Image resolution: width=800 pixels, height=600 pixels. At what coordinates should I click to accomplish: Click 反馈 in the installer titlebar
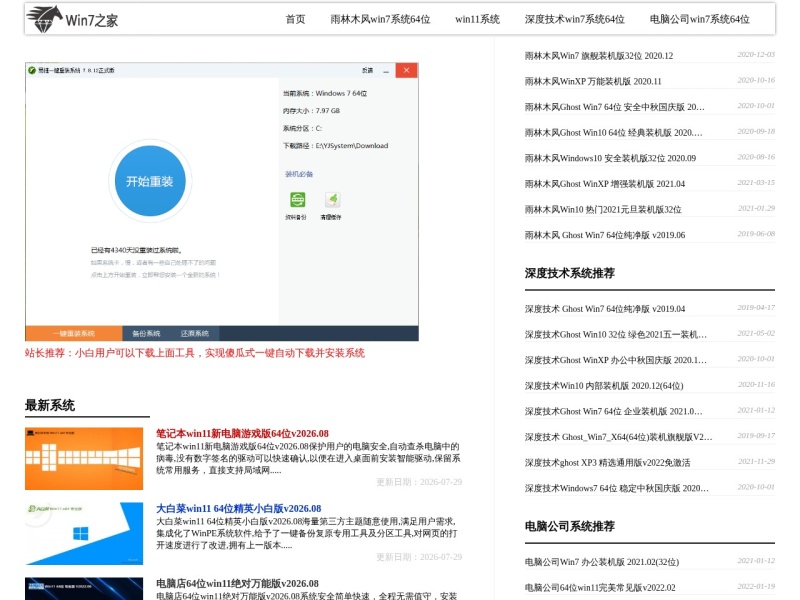tap(367, 70)
